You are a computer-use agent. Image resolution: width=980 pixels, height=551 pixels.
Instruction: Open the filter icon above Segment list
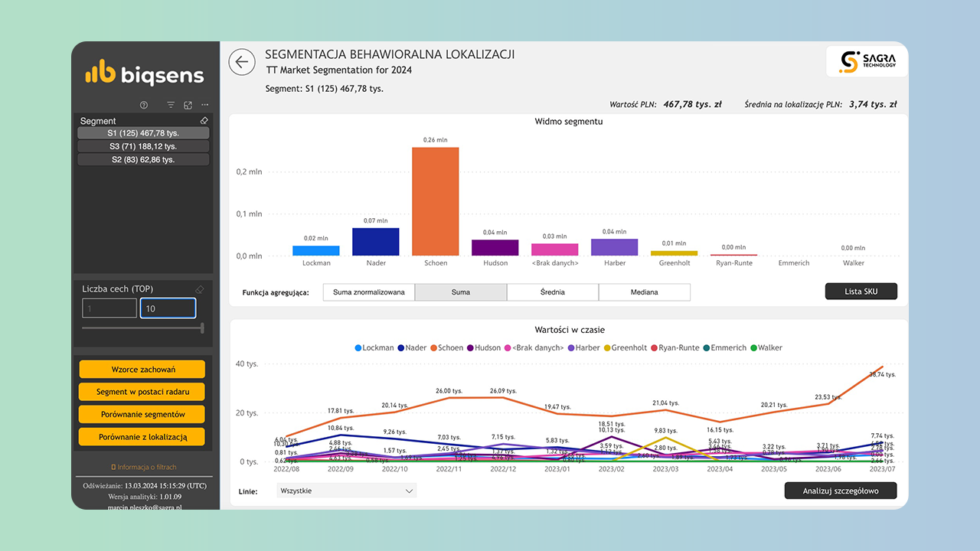tap(171, 105)
